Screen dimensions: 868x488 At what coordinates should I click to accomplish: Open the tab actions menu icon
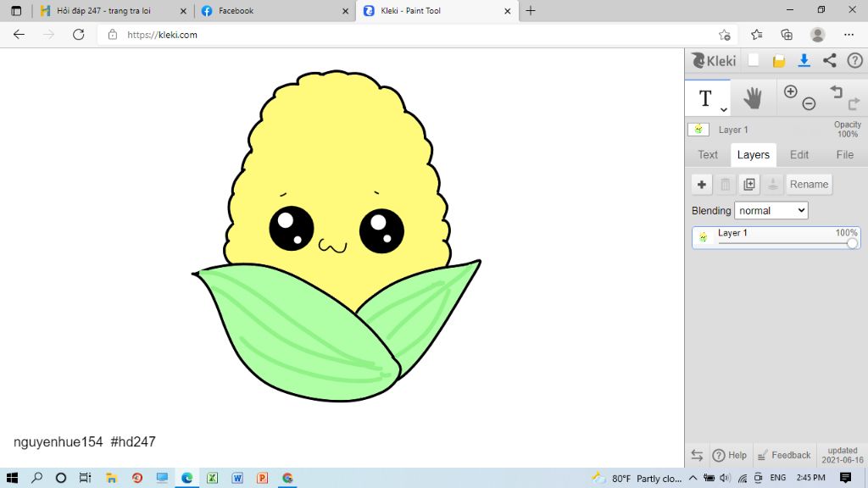pos(16,10)
